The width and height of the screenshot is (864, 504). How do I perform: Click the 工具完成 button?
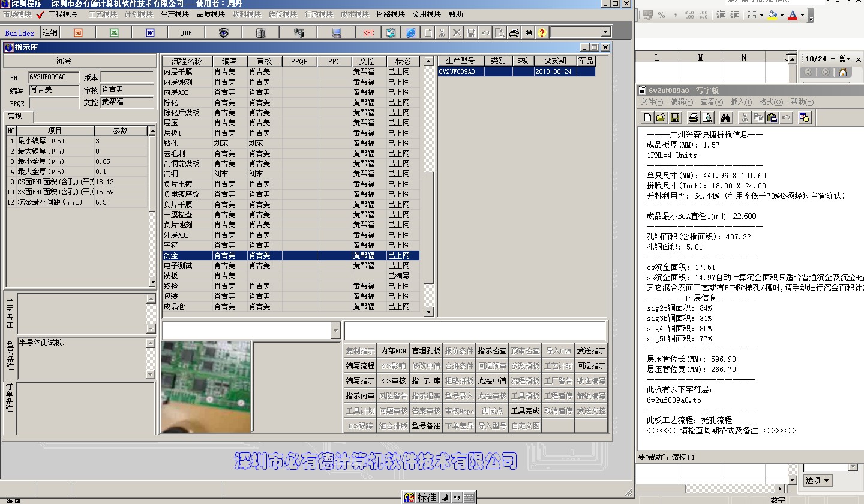point(525,411)
